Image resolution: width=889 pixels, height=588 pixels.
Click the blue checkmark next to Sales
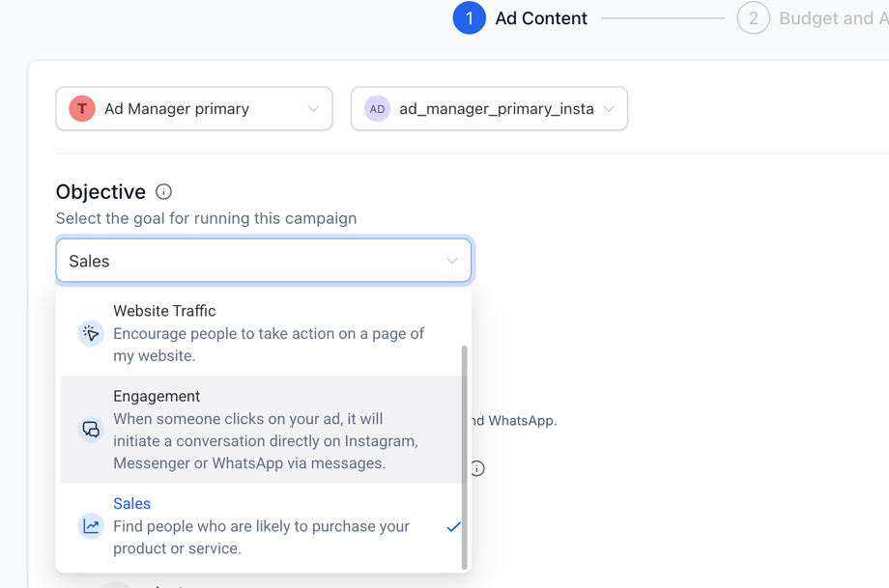coord(453,526)
